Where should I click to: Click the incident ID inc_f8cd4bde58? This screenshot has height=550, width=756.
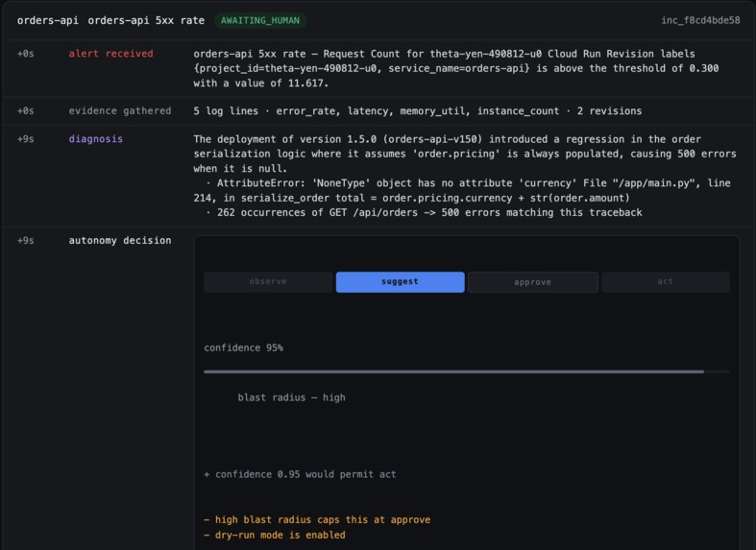click(700, 20)
